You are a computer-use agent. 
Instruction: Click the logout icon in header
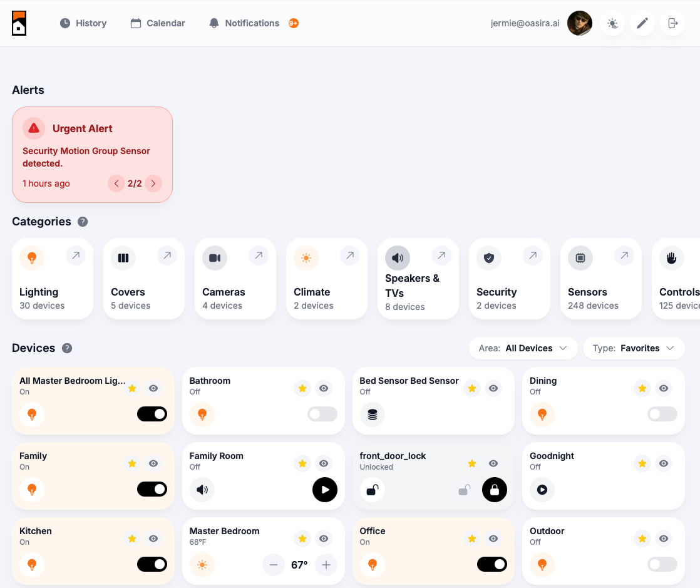click(672, 23)
